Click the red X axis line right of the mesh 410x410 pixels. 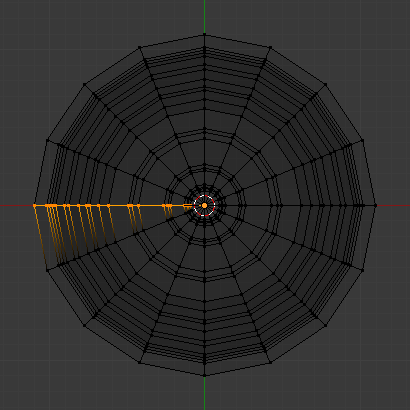[x=393, y=206]
